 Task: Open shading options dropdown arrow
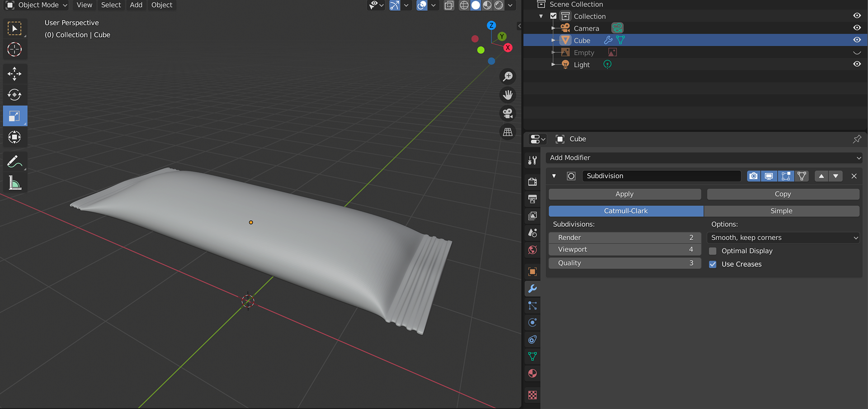(510, 5)
